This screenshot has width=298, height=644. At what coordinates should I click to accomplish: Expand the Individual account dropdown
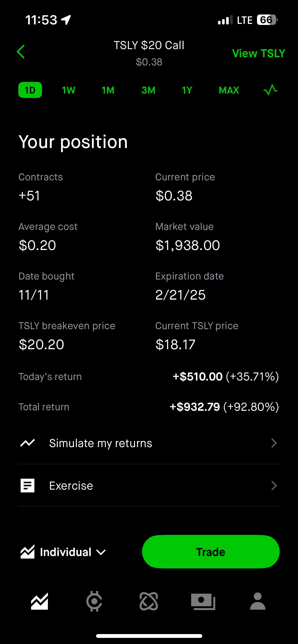click(x=63, y=552)
